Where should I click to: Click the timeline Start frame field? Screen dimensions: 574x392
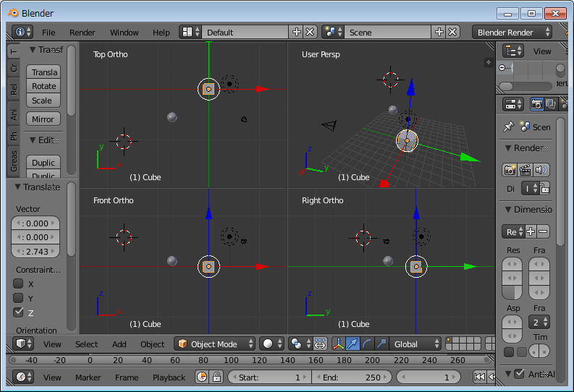(x=270, y=377)
